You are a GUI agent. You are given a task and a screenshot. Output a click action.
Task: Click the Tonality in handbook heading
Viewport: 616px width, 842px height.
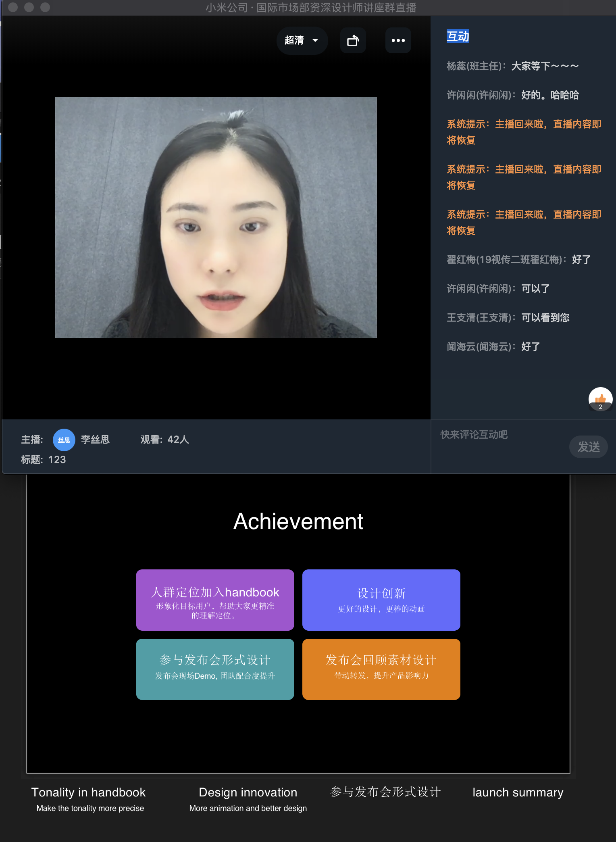coord(88,792)
